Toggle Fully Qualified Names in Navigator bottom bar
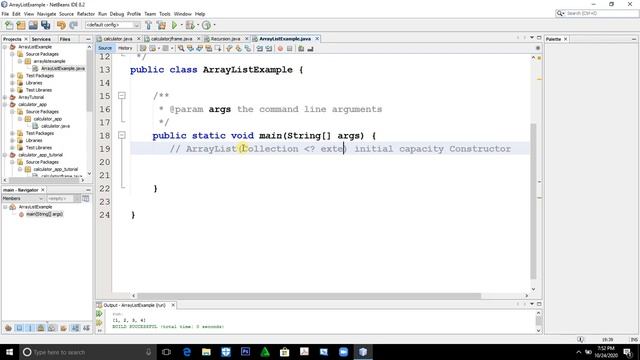 click(63, 328)
